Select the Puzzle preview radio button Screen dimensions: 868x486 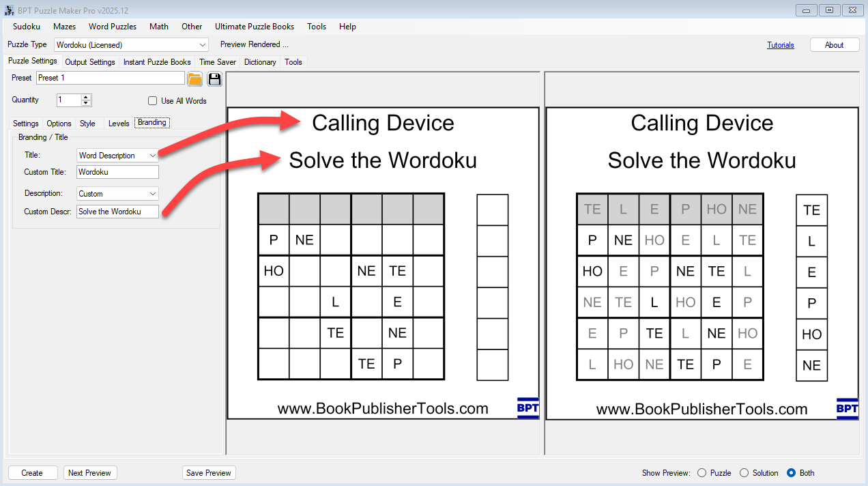(701, 473)
